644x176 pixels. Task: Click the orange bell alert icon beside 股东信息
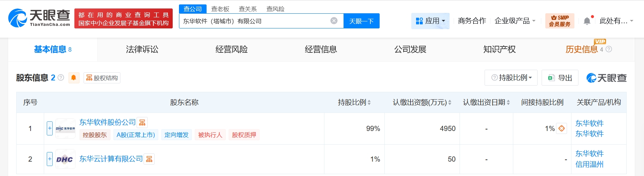[74, 78]
